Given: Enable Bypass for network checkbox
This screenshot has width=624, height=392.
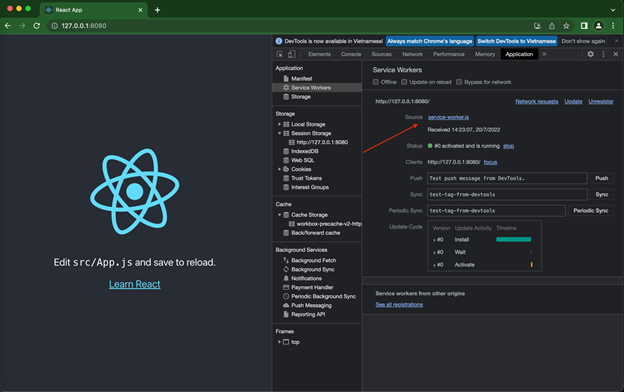Looking at the screenshot, I should 459,82.
